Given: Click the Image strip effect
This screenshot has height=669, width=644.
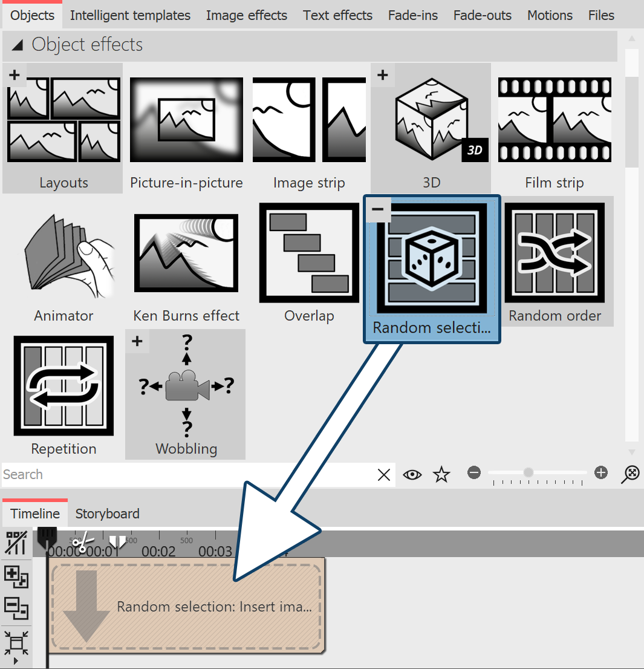Looking at the screenshot, I should point(309,120).
